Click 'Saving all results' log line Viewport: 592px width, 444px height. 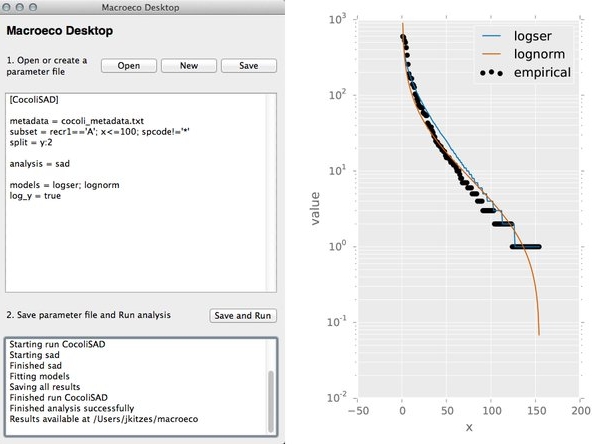pos(45,387)
